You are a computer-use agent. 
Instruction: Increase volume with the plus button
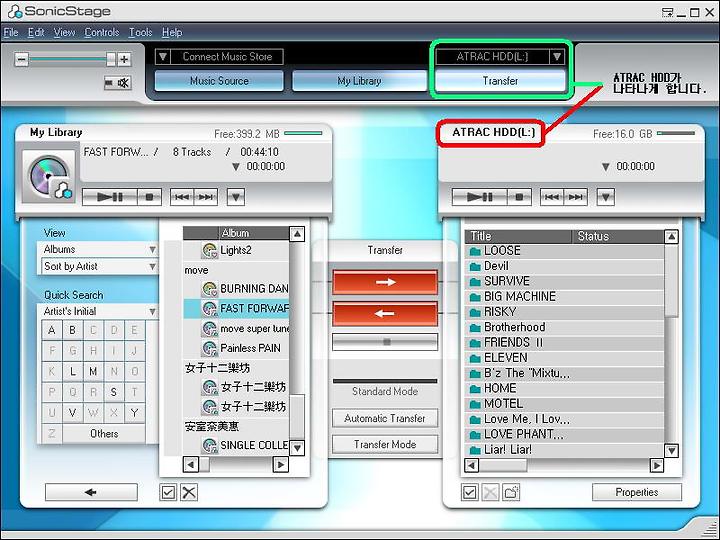click(124, 59)
